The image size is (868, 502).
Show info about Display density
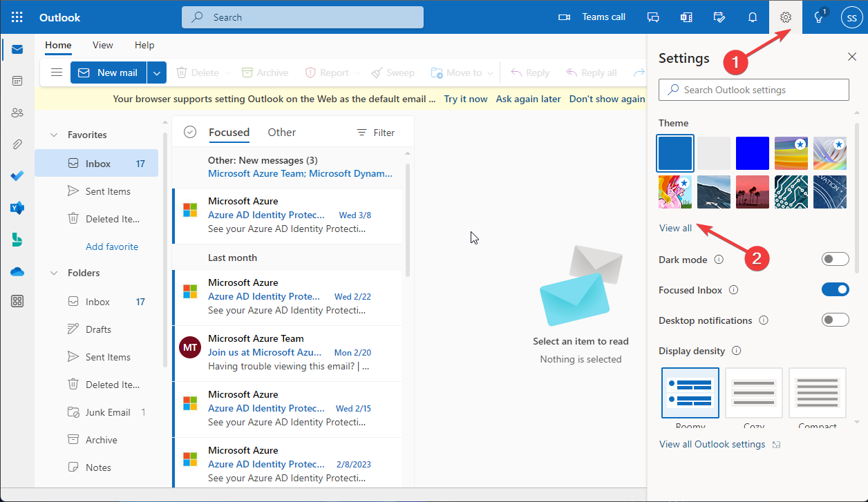pos(737,351)
